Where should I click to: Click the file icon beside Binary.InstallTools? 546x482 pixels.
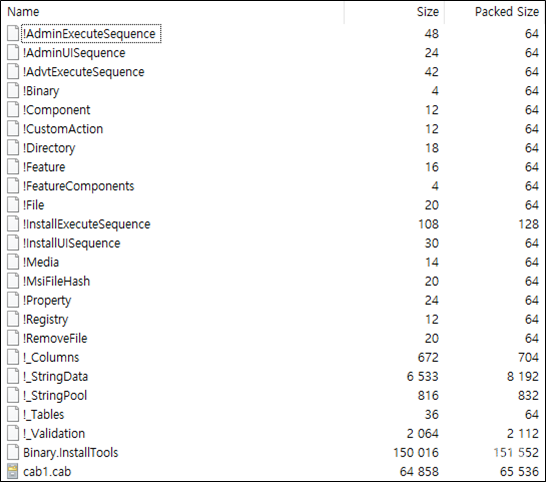click(13, 452)
